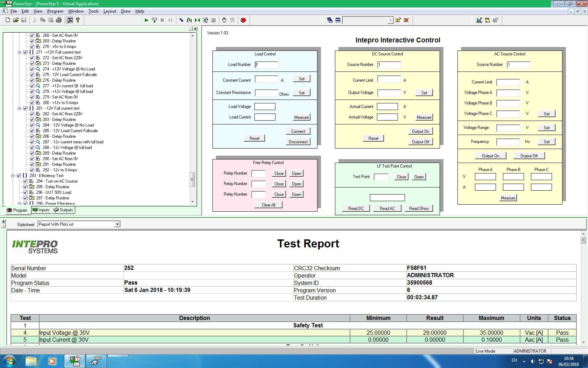The width and height of the screenshot is (588, 368).
Task: Click the yellow folder-with-arrow icon beside the combo box
Action: pyautogui.click(x=398, y=20)
